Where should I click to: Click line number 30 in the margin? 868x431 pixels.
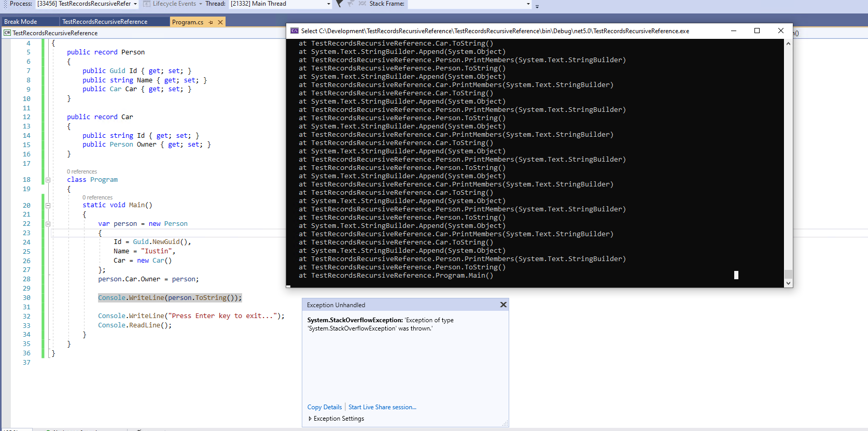tap(26, 298)
